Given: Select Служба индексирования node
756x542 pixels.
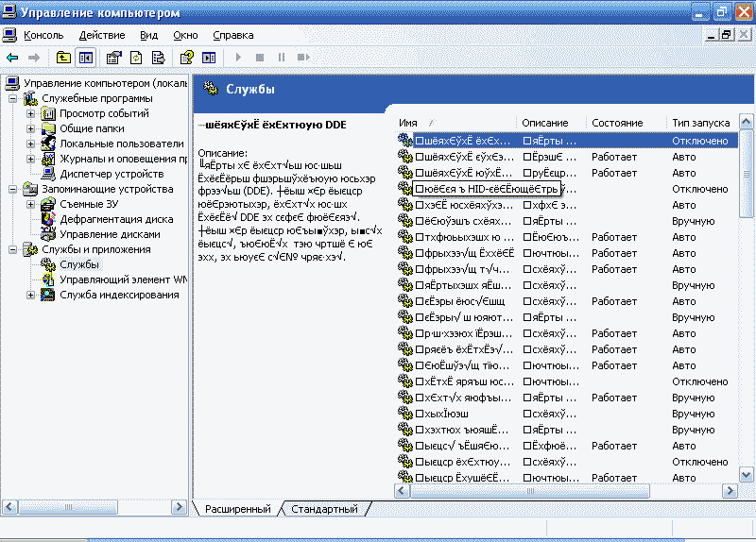Looking at the screenshot, I should [x=119, y=295].
